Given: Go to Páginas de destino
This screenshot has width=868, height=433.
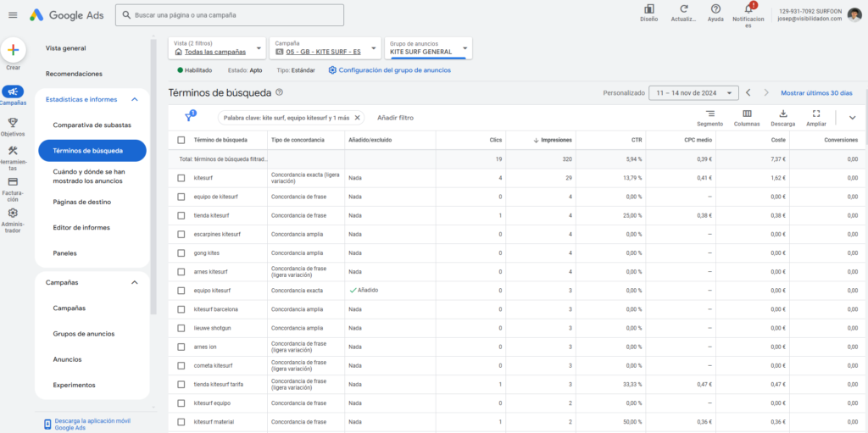Looking at the screenshot, I should point(82,202).
